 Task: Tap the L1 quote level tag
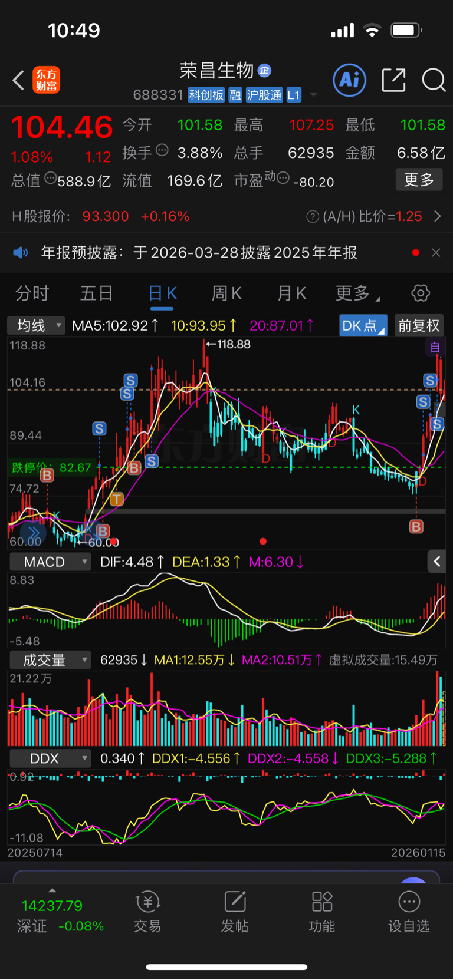tap(294, 95)
